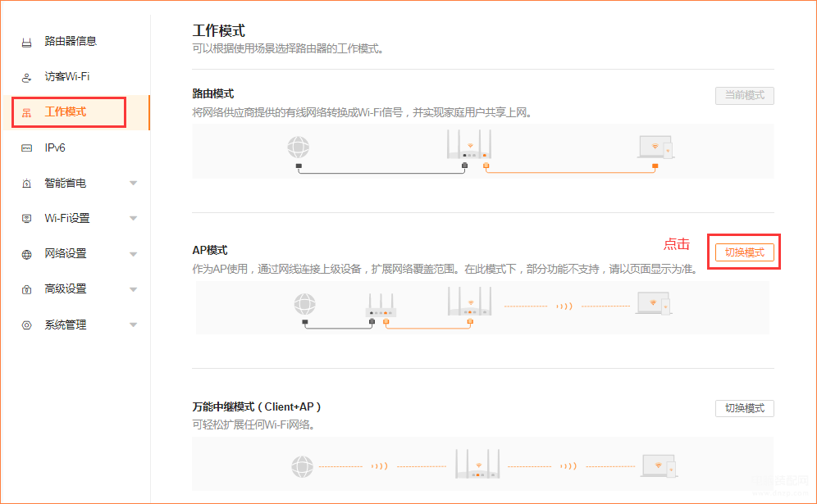Viewport: 817px width, 504px height.
Task: Open the IPv6 menu item
Action: pos(55,148)
